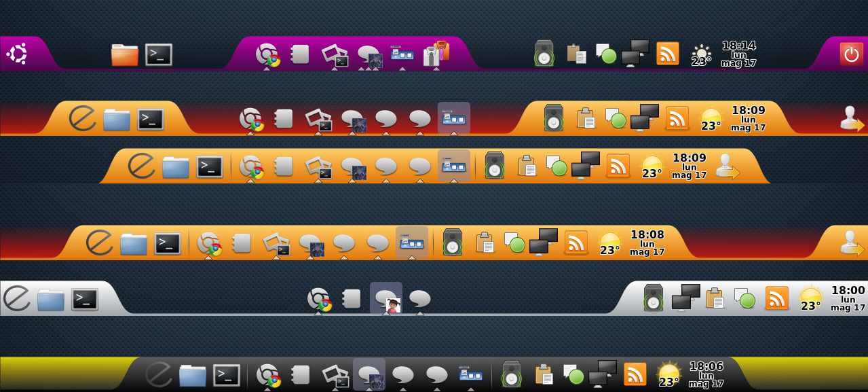The width and height of the screenshot is (868, 392).
Task: Select the chat bubble with the avatar photo
Action: pos(387,299)
